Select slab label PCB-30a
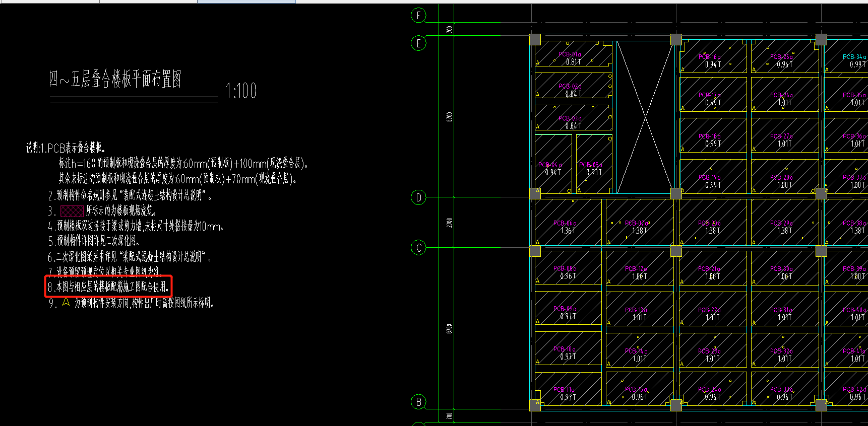Viewport: 868px width, 426px height. point(781,269)
